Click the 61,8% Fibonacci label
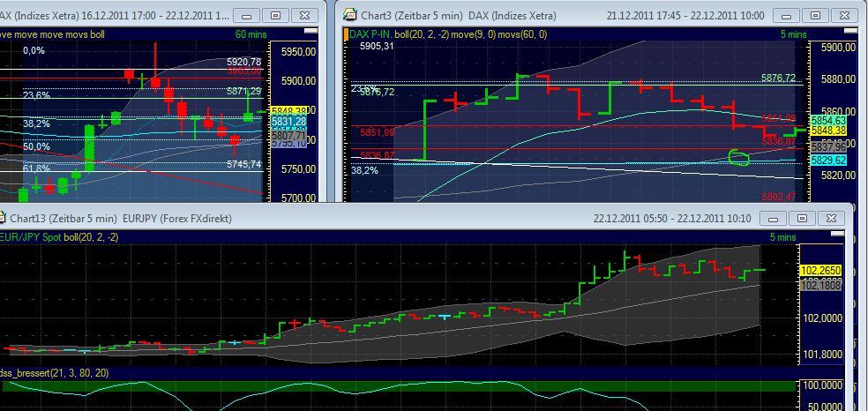868x411 pixels. tap(36, 168)
